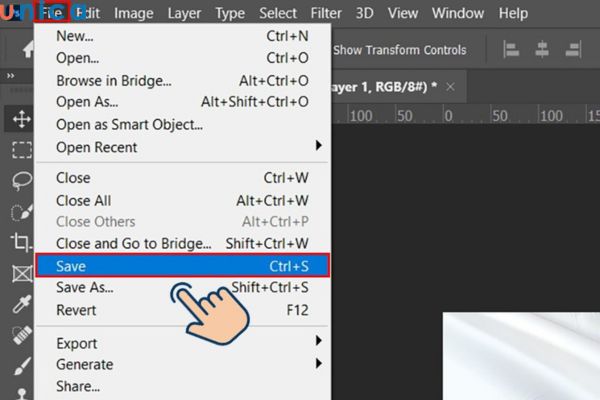Image resolution: width=600 pixels, height=400 pixels.
Task: Click the white image on canvas
Action: 520,360
